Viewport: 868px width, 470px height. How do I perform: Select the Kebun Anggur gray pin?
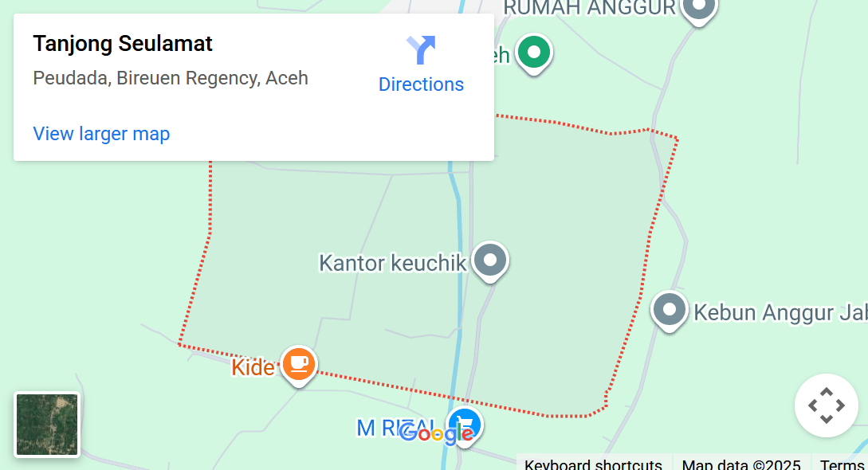coord(670,311)
